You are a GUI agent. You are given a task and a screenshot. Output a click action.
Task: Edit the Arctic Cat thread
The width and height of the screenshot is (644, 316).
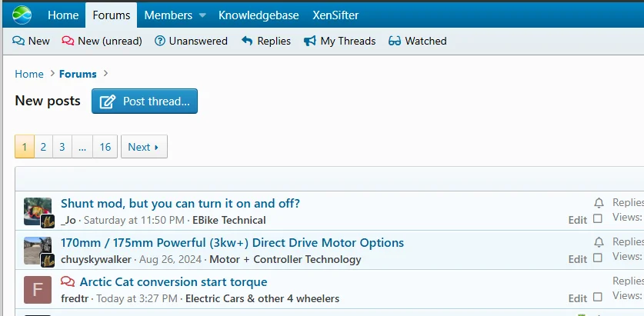click(x=578, y=299)
